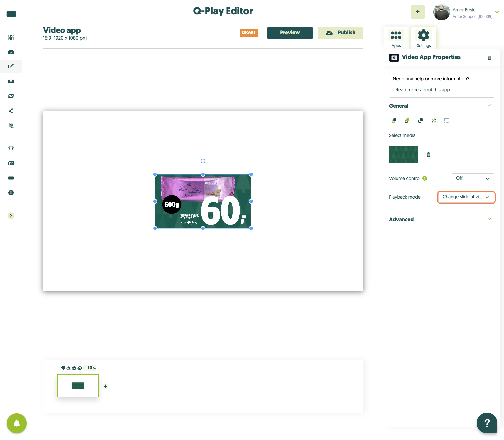Click the 'Video App Properties' heading
This screenshot has height=440, width=504.
click(x=431, y=57)
